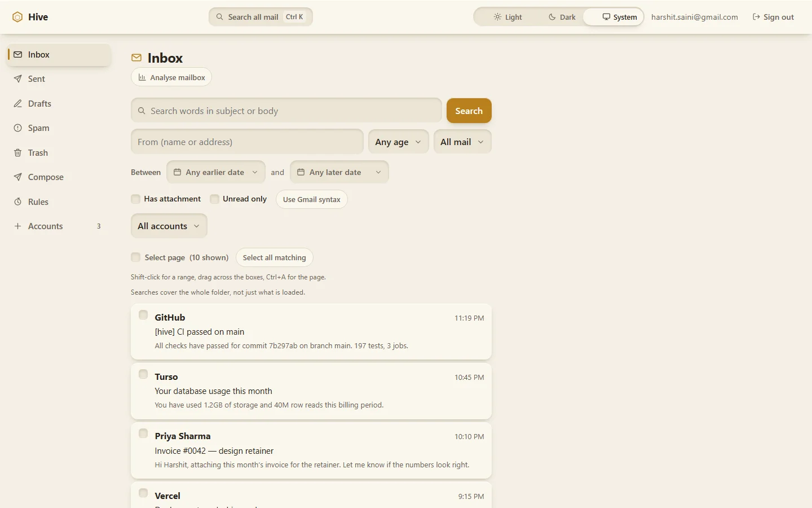Click the timer icon beside Rules
The height and width of the screenshot is (508, 812).
point(18,202)
